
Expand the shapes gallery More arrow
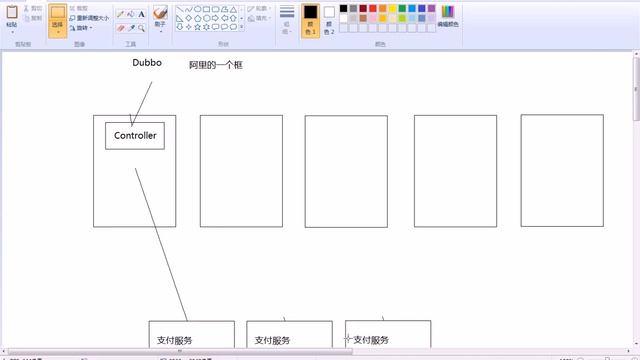pyautogui.click(x=242, y=27)
